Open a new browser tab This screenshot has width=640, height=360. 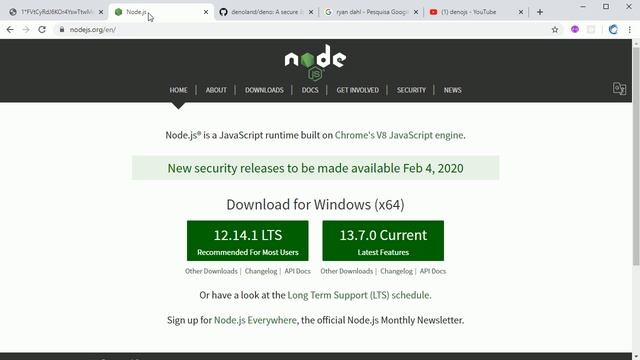[x=540, y=12]
